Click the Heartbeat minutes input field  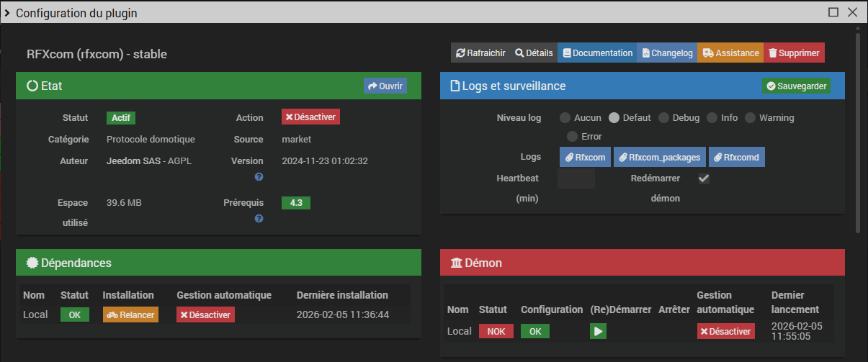[576, 178]
